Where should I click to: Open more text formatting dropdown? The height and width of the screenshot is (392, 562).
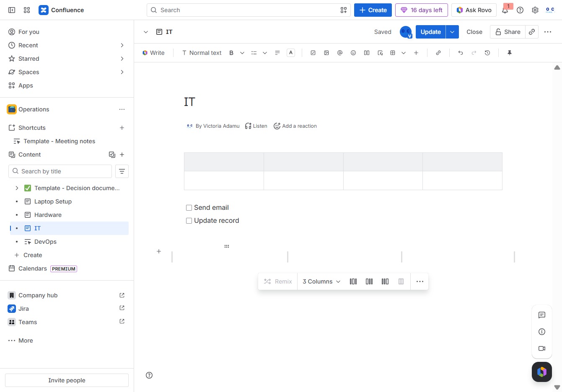[x=242, y=53]
